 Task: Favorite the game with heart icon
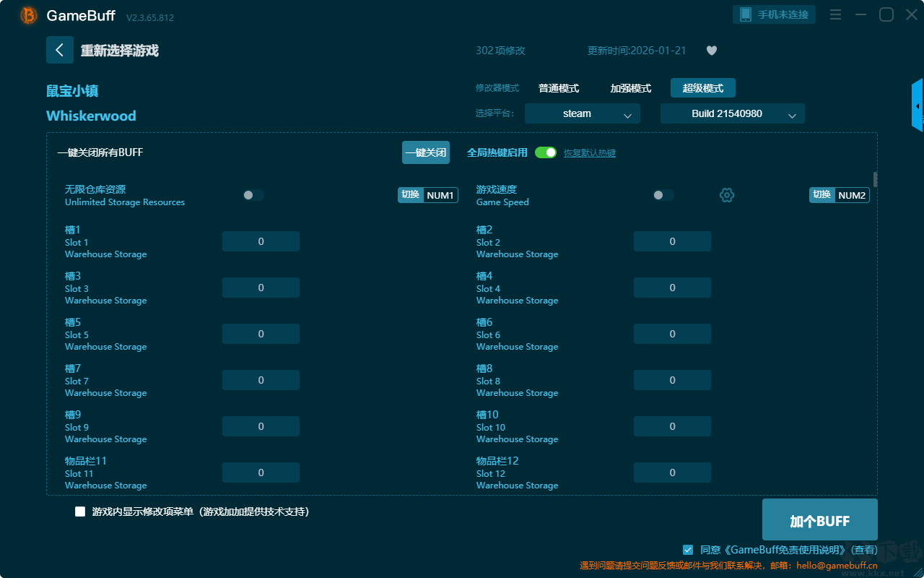tap(712, 51)
